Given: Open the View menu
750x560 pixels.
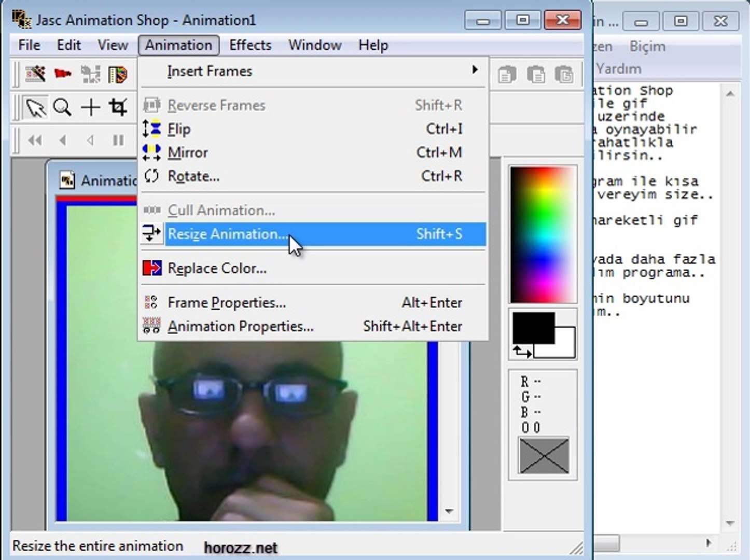Looking at the screenshot, I should pos(113,45).
